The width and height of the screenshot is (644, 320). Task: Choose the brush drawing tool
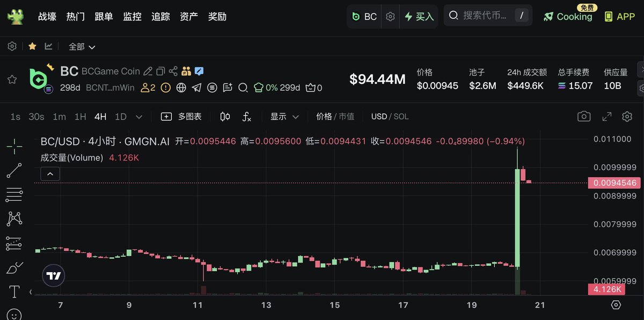pos(14,267)
